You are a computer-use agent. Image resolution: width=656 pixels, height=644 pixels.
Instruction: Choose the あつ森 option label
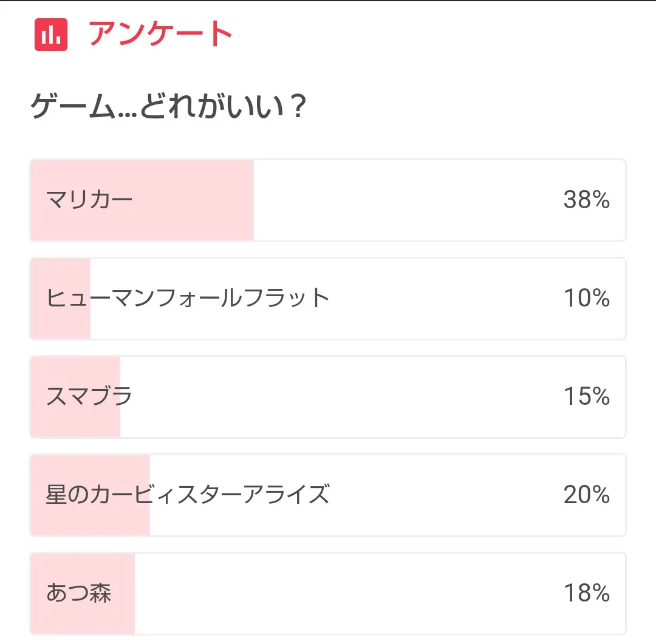(x=79, y=593)
